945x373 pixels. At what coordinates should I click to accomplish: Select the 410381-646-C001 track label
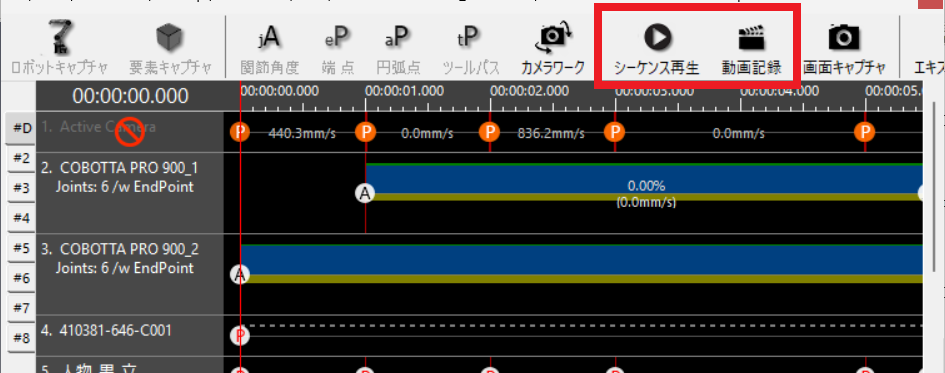pyautogui.click(x=107, y=330)
